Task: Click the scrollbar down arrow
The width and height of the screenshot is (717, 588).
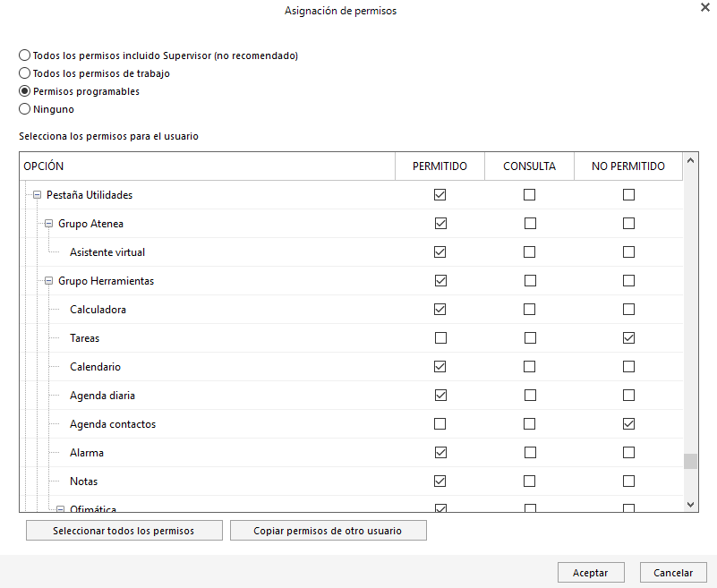Action: pos(690,505)
